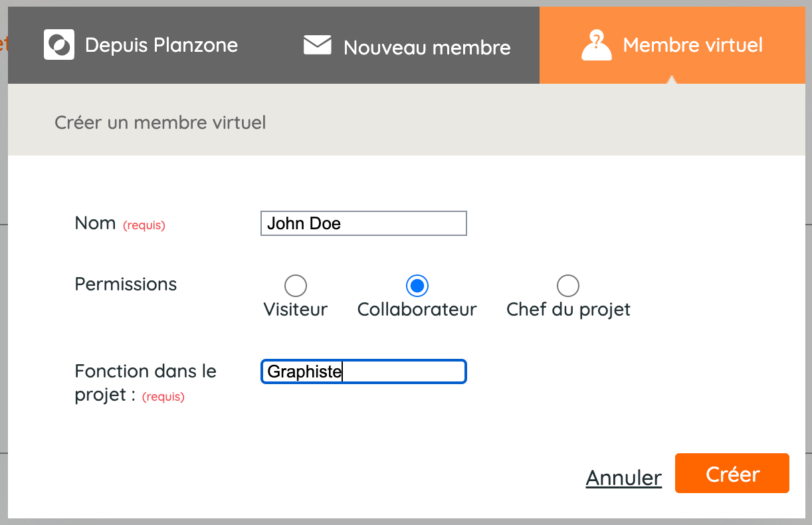Cancel with the Annuler link

tap(624, 478)
